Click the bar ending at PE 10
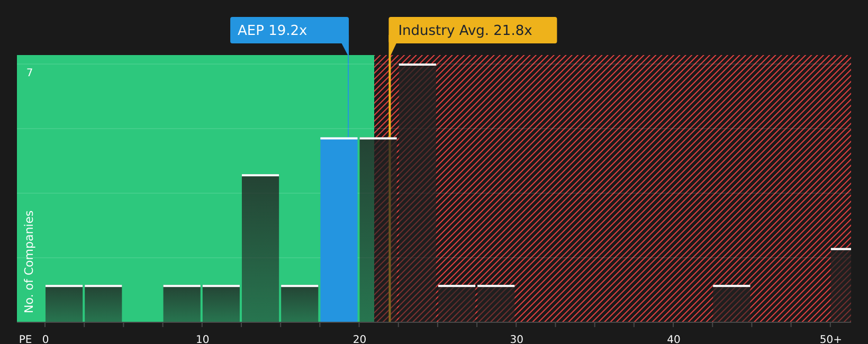The image size is (868, 344). pos(182,303)
